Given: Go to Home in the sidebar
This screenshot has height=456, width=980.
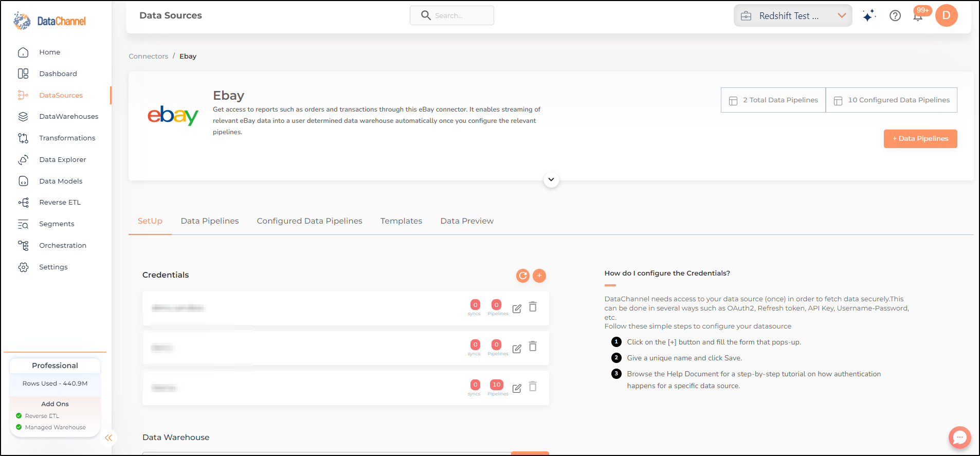Looking at the screenshot, I should (50, 52).
